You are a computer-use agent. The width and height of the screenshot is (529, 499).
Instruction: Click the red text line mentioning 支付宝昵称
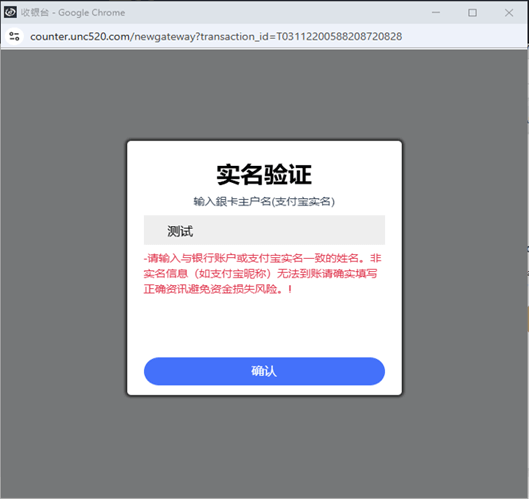260,274
